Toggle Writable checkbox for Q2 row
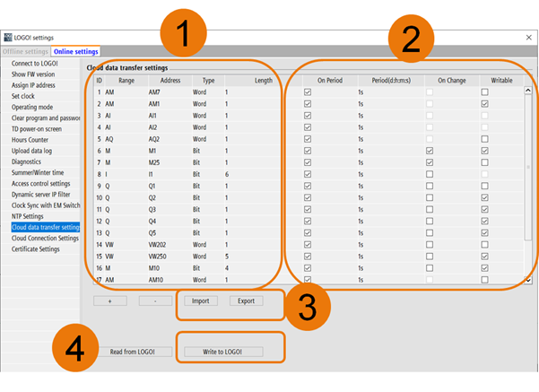This screenshot has height=392, width=539. (484, 197)
